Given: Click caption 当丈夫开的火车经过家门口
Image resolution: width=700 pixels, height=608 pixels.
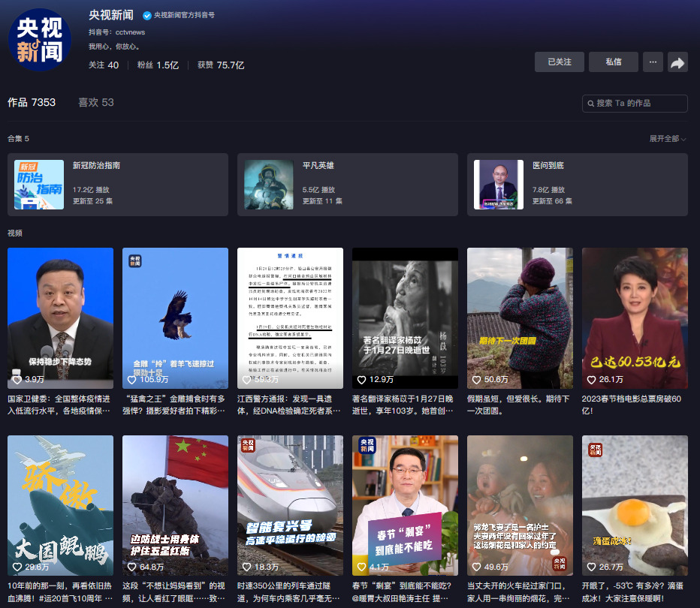Looking at the screenshot, I should tap(518, 592).
